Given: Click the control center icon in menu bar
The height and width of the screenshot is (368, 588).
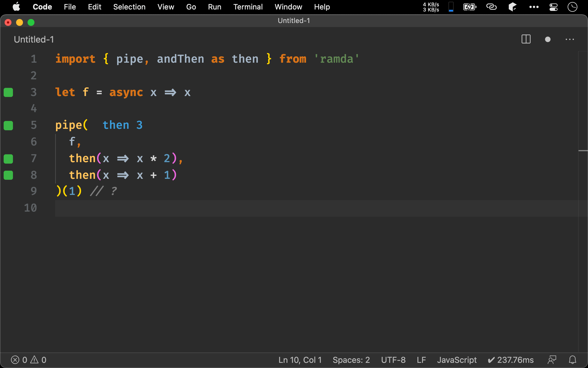Looking at the screenshot, I should pos(554,6).
